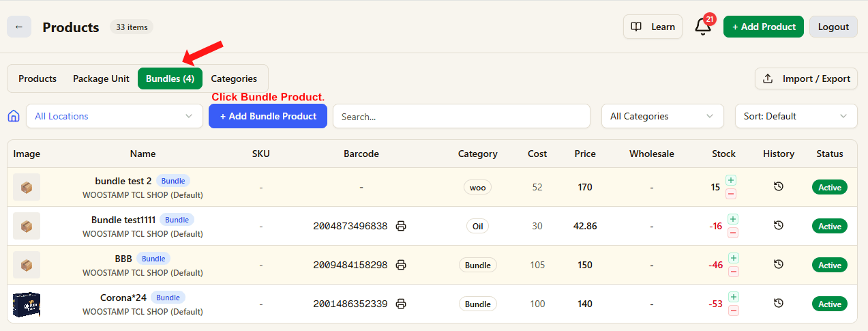View history for Corona*24

click(x=779, y=303)
